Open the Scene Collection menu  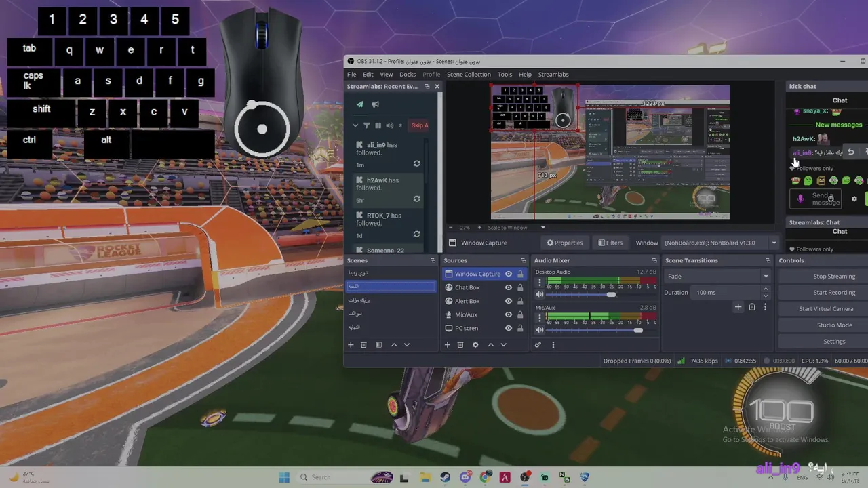(x=469, y=75)
